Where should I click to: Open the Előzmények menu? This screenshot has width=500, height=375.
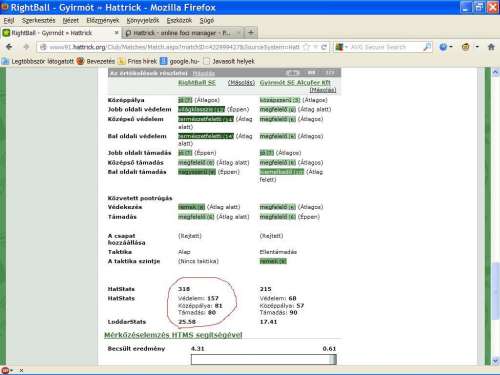click(103, 21)
